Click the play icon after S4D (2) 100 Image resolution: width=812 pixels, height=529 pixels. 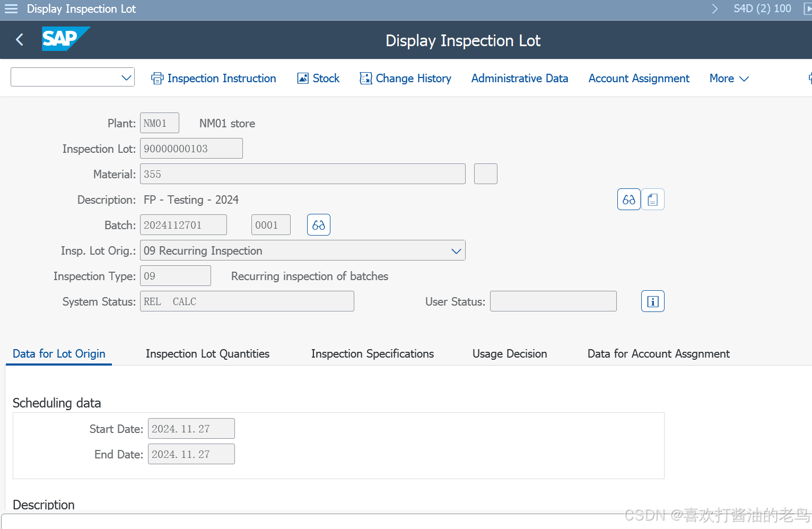point(808,9)
